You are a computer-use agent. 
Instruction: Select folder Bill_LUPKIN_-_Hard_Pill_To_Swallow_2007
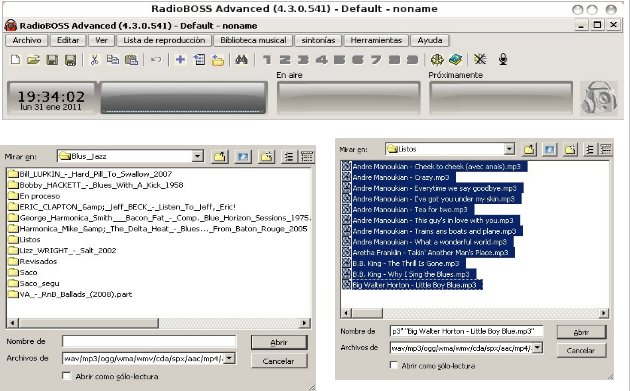pyautogui.click(x=90, y=174)
